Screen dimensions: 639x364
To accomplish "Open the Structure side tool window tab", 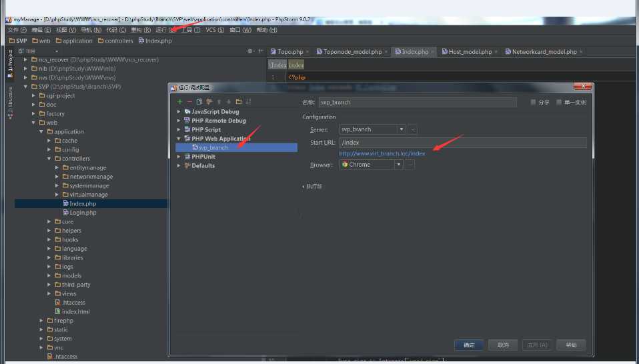I will 10,103.
